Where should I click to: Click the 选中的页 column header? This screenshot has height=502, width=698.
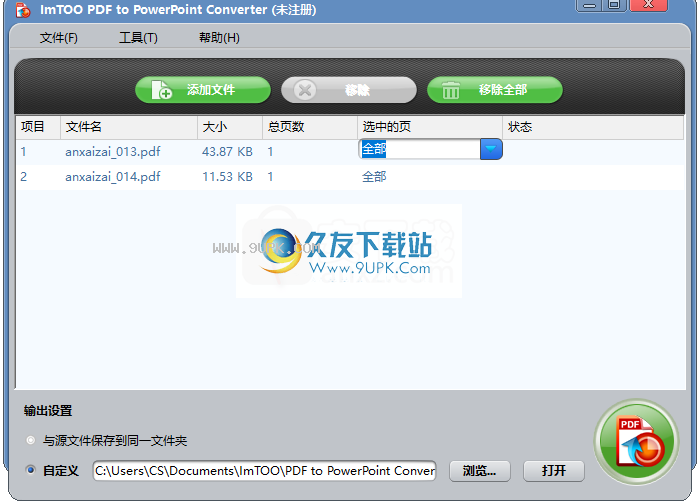430,127
